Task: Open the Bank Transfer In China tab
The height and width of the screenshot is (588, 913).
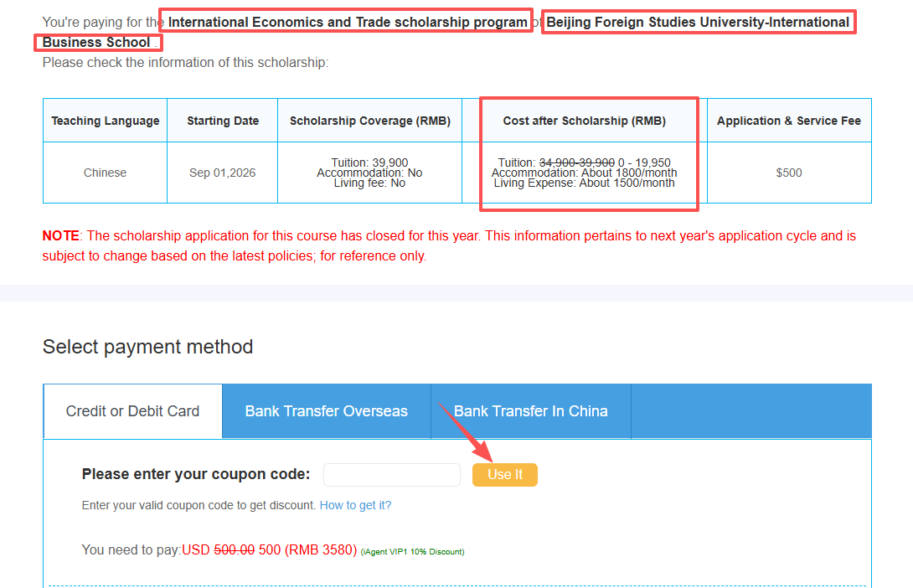Action: (x=530, y=411)
